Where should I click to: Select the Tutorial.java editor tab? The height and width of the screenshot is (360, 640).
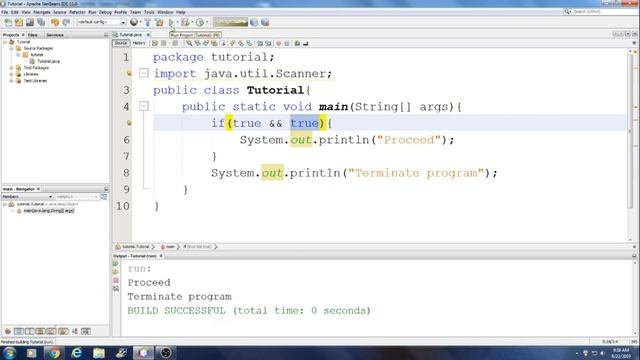pos(131,35)
